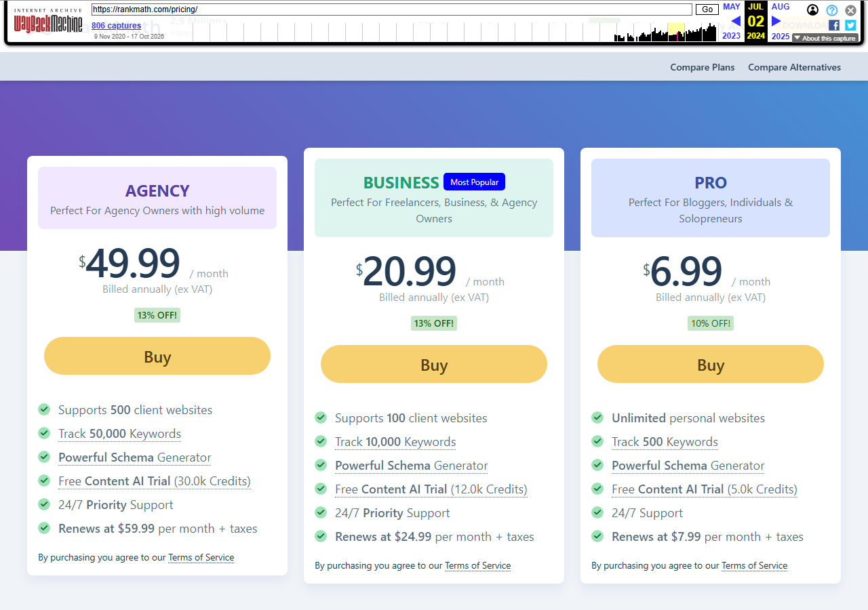Click Powerful Schema Generator in BUSINESS card
868x610 pixels.
(x=412, y=466)
